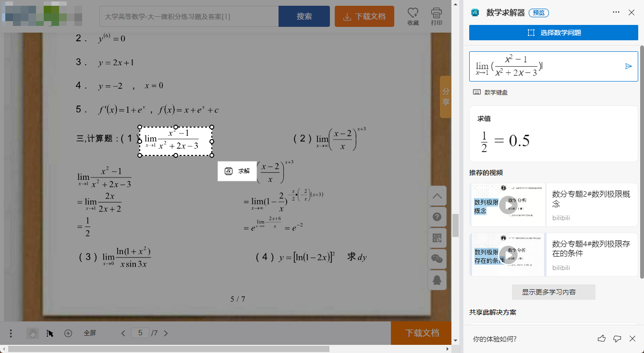Share the page via the WeChat icon

click(437, 259)
